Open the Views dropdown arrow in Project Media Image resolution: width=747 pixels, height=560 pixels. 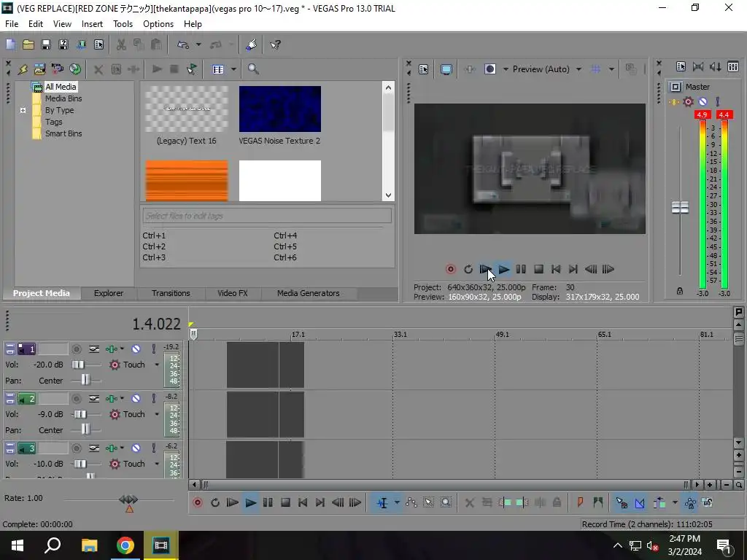point(233,69)
